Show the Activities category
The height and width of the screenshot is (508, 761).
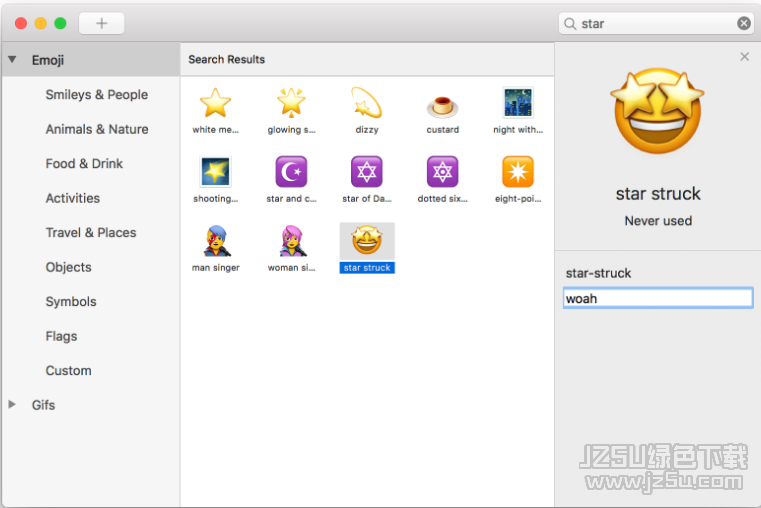pos(73,198)
